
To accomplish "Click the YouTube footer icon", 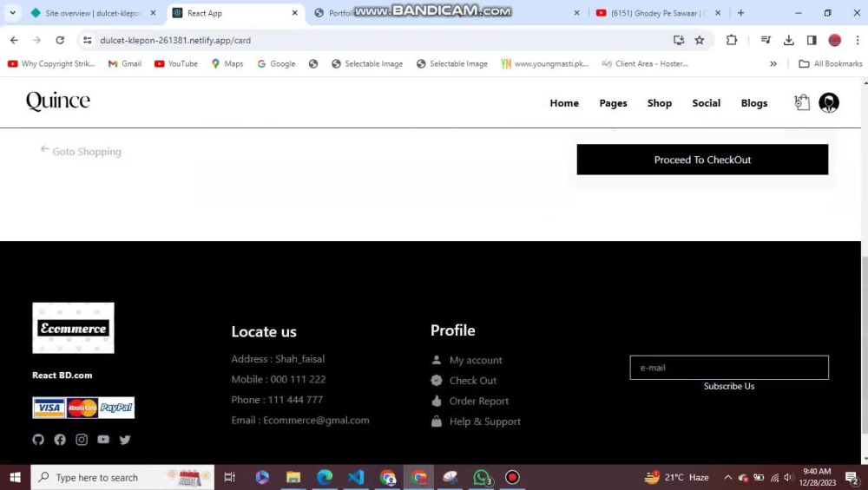I will [x=103, y=440].
